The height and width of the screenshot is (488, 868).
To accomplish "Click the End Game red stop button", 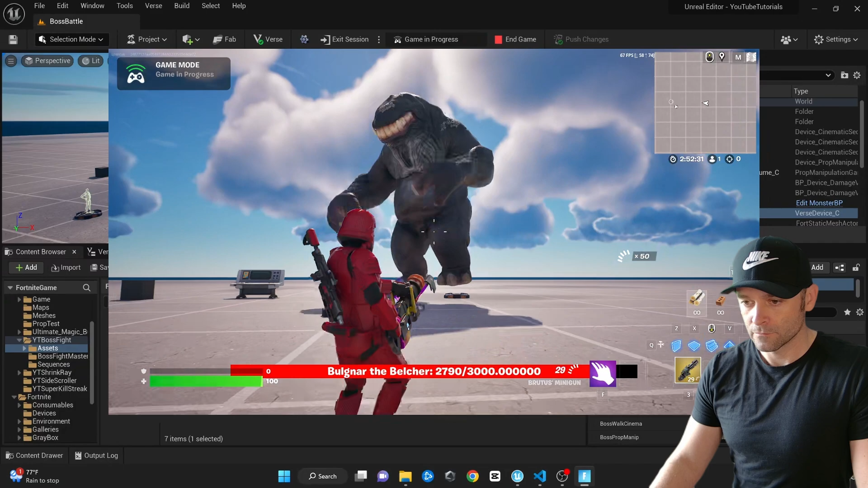I will [515, 40].
